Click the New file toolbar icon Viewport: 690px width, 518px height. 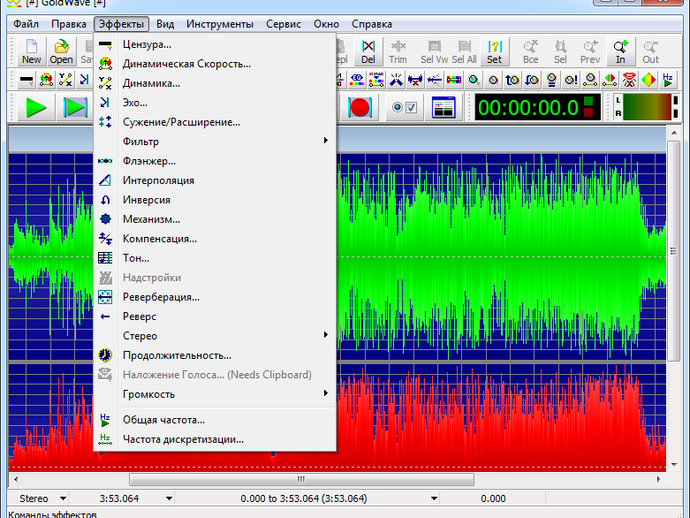click(31, 51)
